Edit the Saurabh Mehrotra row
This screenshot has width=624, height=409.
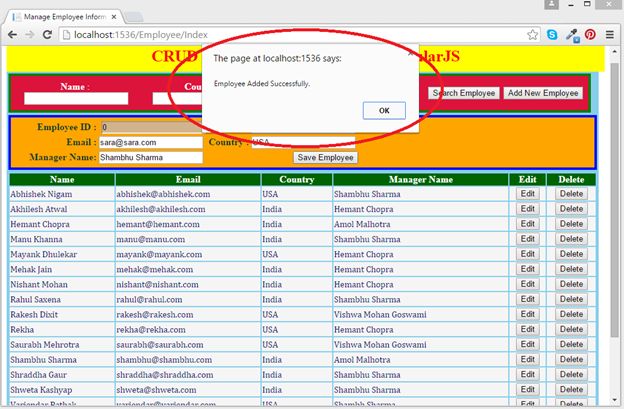pyautogui.click(x=528, y=345)
